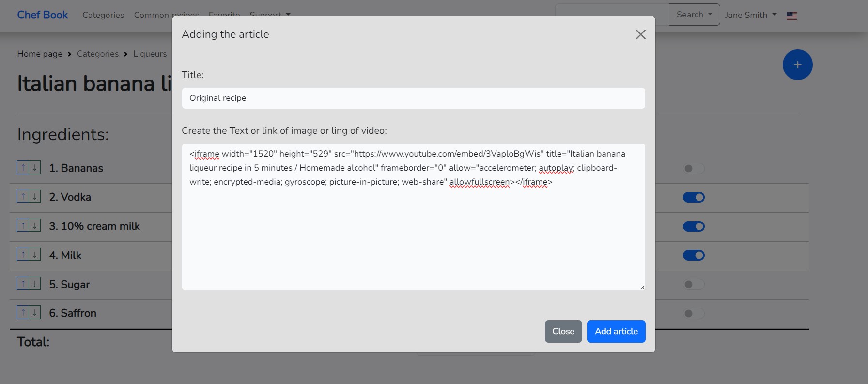Close the Adding the article dialog with X
Viewport: 868px width, 384px height.
(640, 34)
